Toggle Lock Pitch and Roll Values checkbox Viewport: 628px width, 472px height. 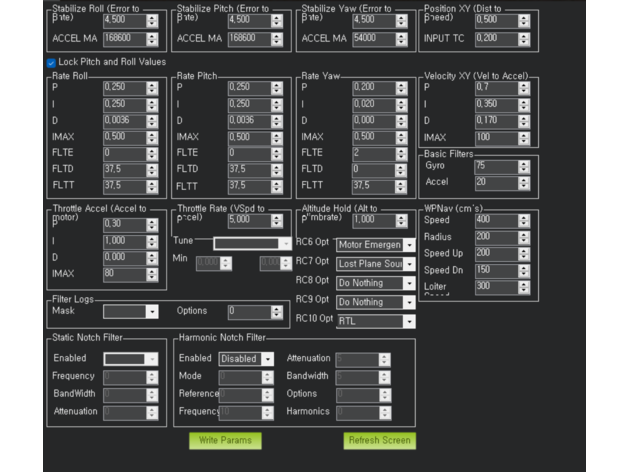tap(51, 62)
